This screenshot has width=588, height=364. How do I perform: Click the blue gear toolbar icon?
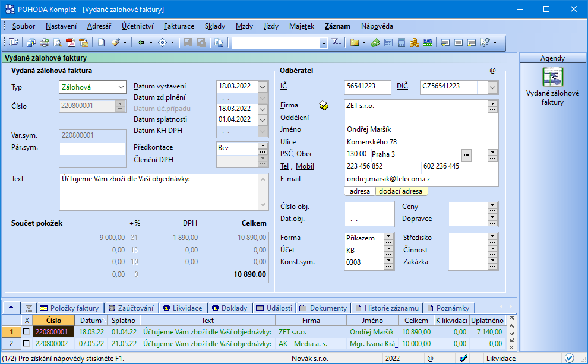pyautogui.click(x=162, y=42)
